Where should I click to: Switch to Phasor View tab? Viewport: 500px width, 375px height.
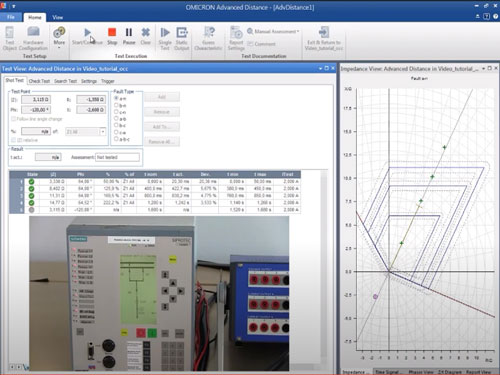421,372
